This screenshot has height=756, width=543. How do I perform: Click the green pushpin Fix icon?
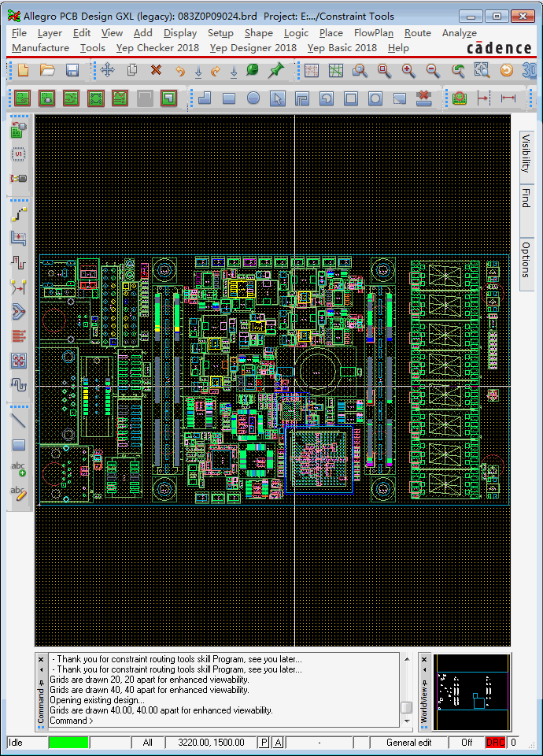tap(275, 71)
